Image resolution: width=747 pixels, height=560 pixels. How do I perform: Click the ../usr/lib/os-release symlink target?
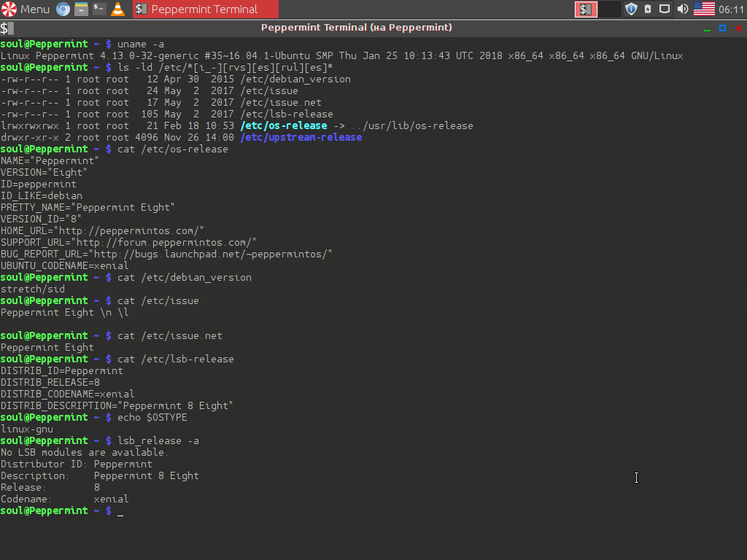pos(412,125)
